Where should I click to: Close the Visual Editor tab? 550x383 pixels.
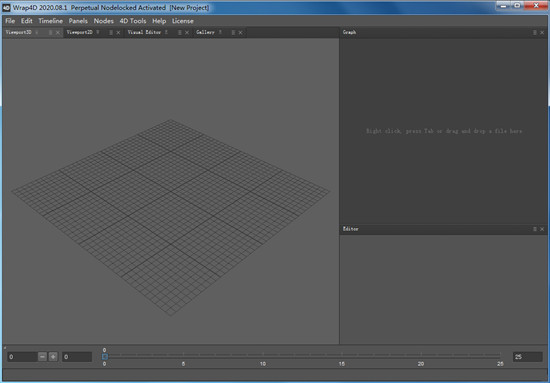[x=187, y=33]
